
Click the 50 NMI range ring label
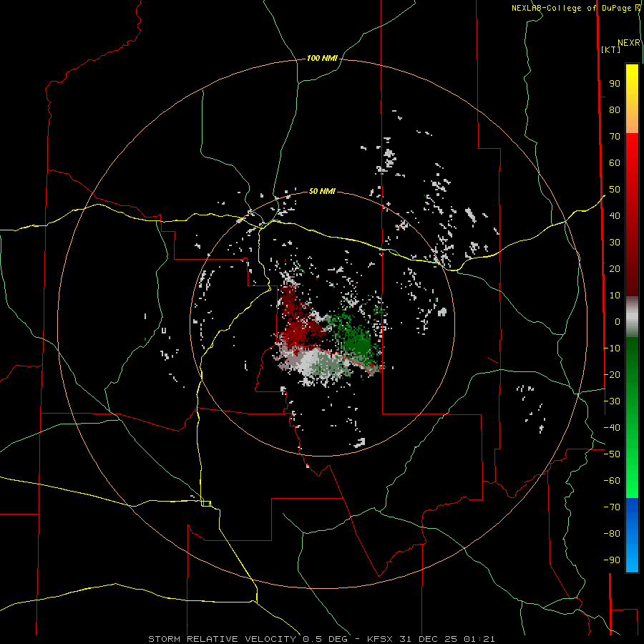pyautogui.click(x=322, y=191)
